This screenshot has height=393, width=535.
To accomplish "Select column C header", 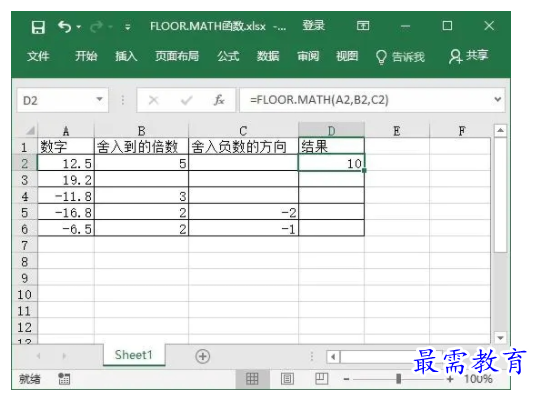I will 243,131.
